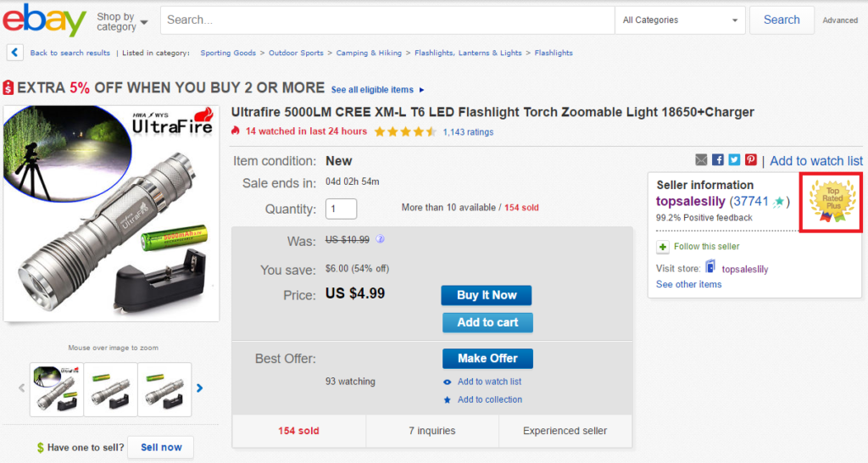Expand the All Categories dropdown
The image size is (868, 463).
click(680, 20)
